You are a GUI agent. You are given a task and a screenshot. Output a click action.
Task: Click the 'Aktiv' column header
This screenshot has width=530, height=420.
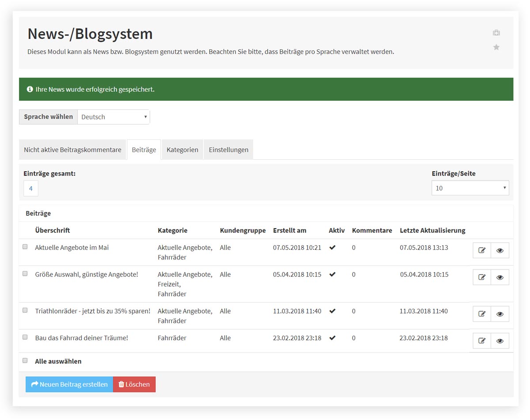pos(337,230)
